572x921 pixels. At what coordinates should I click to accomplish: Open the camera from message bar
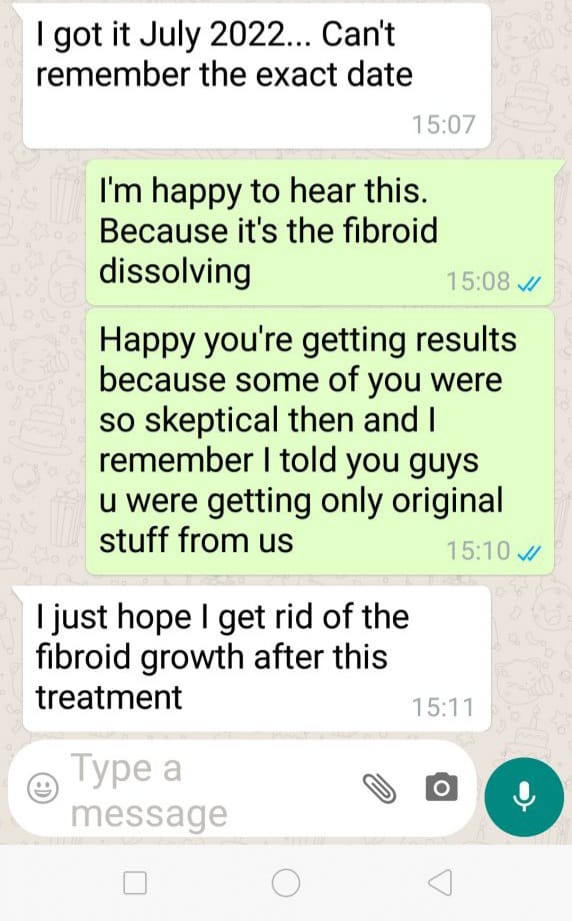click(442, 787)
